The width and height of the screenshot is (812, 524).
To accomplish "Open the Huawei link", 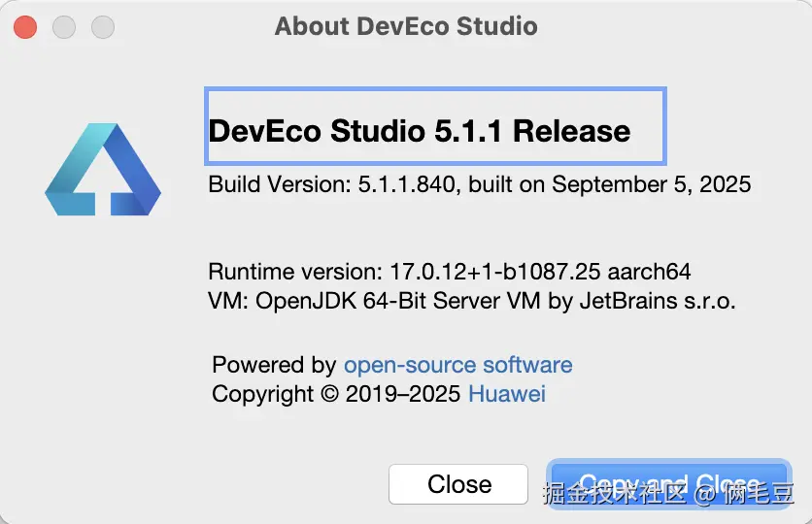I will point(507,394).
